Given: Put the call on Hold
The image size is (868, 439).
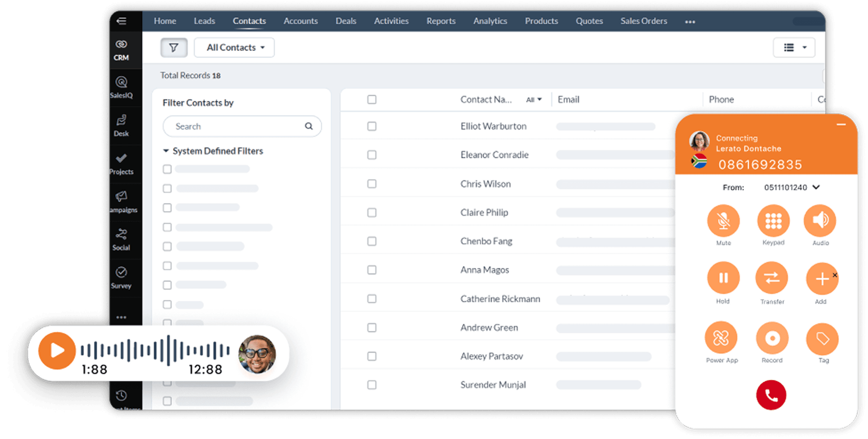Looking at the screenshot, I should pyautogui.click(x=723, y=278).
